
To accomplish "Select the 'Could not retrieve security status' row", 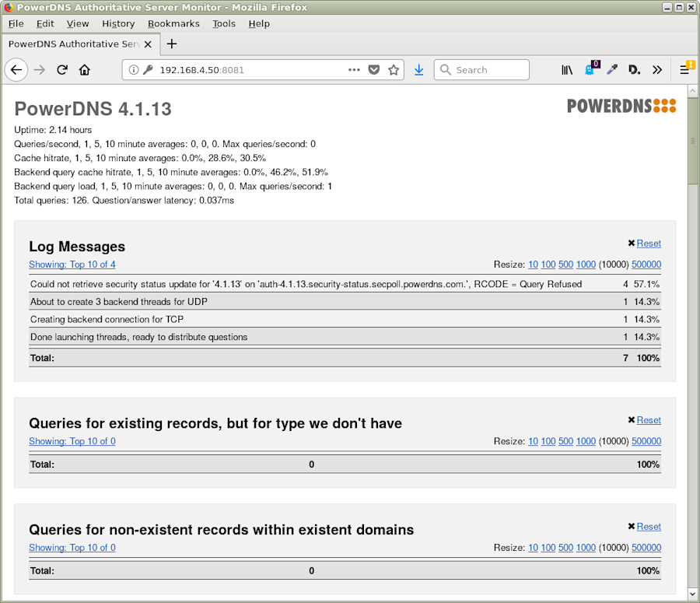I will click(x=345, y=284).
